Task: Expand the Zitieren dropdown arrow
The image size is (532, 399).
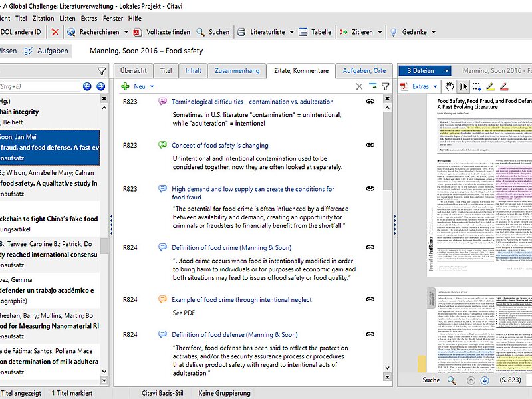Action: tap(380, 32)
